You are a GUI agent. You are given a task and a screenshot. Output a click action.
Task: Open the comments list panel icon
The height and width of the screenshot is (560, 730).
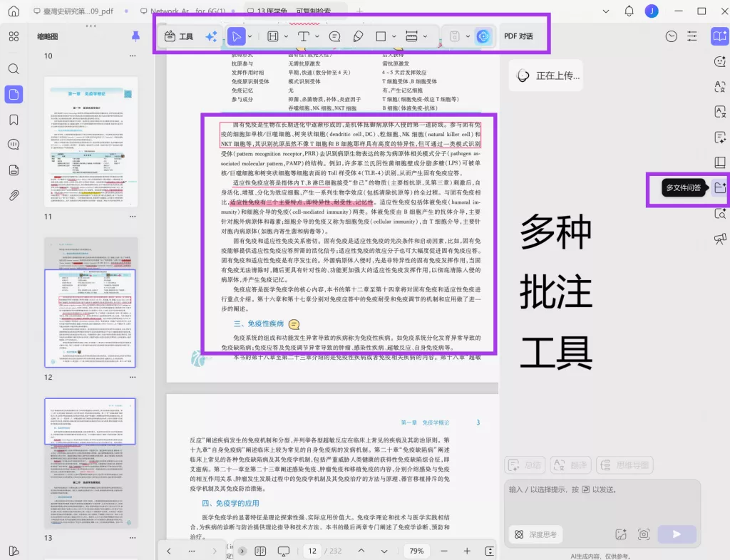coord(14,145)
